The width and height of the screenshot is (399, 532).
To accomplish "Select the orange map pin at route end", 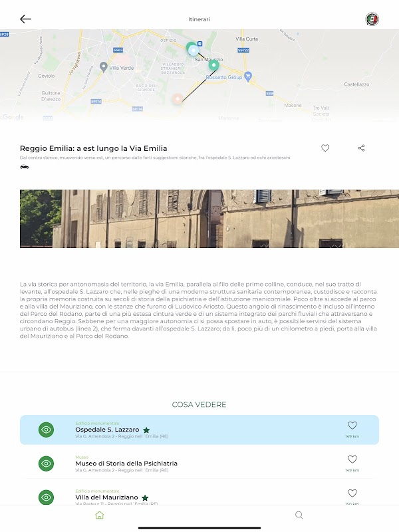I will (x=177, y=99).
